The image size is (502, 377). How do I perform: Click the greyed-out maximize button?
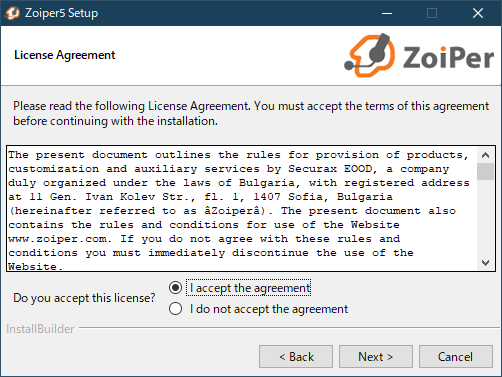tap(432, 13)
